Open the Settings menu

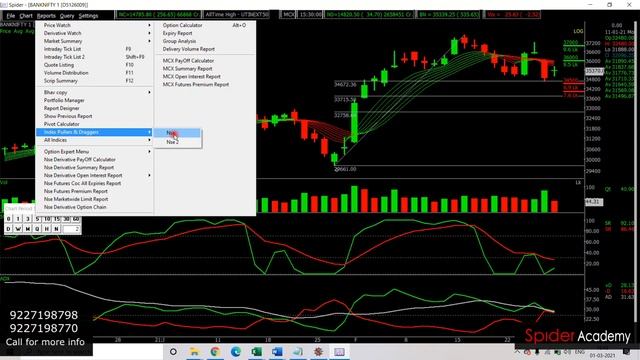pos(88,16)
